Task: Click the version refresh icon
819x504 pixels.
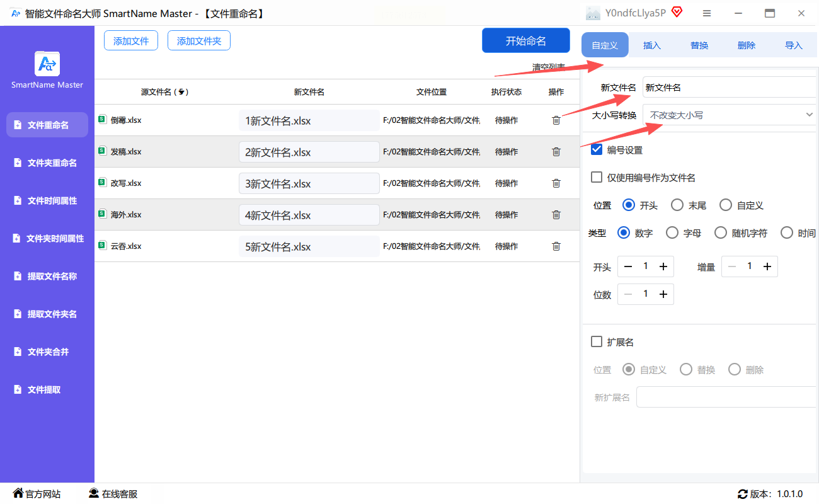Action: click(x=742, y=494)
